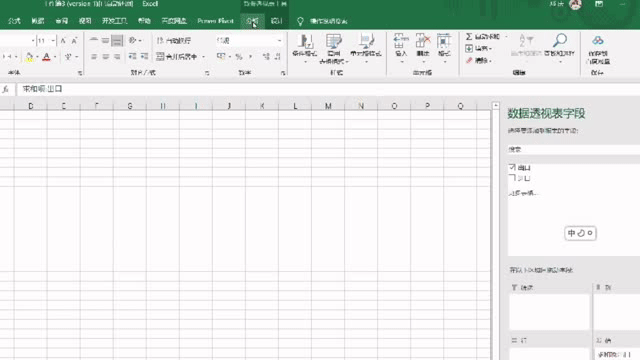Image resolution: width=640 pixels, height=360 pixels.
Task: Click the Wrap Text (自动换行) button
Action: pos(174,40)
